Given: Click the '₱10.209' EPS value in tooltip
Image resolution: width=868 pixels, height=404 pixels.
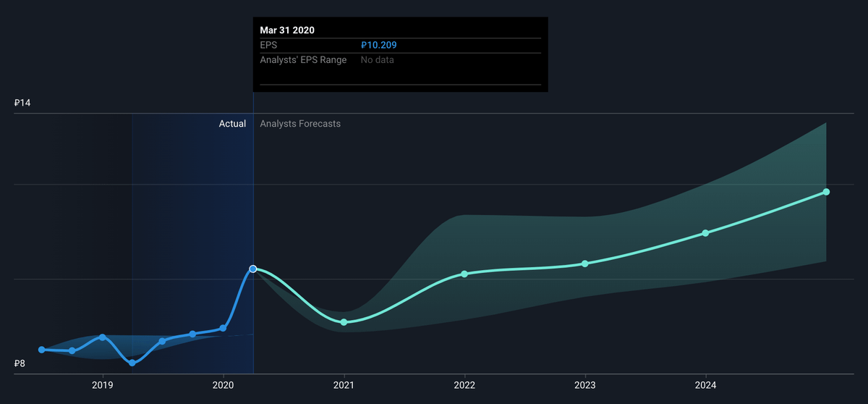Looking at the screenshot, I should click(378, 45).
